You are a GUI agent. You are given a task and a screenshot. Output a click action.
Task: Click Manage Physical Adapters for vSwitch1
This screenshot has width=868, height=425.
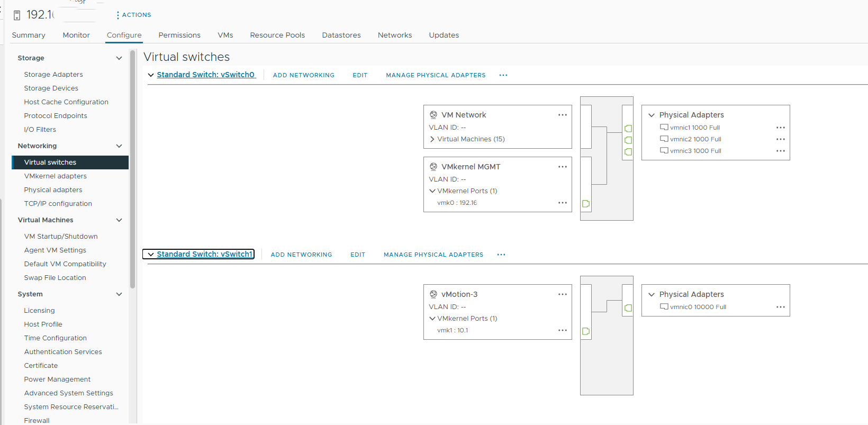coord(433,255)
